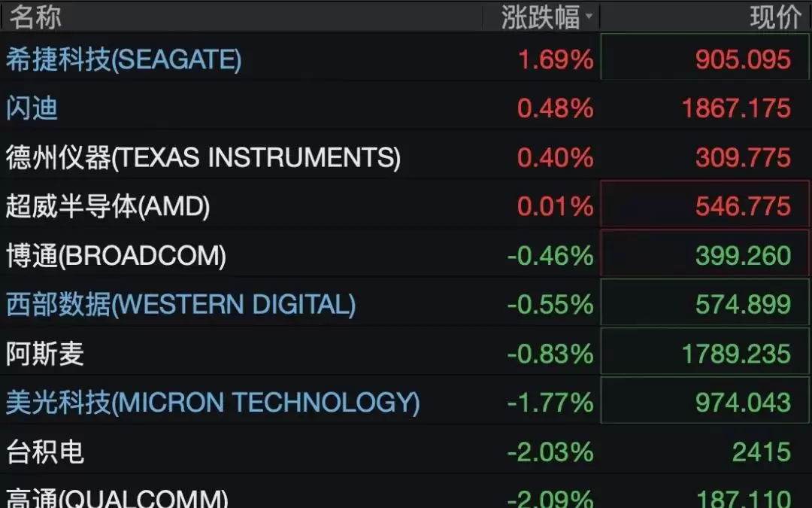Sort by the 涨跌幅 column dropdown arrow
Image resolution: width=812 pixels, height=508 pixels.
tap(589, 16)
